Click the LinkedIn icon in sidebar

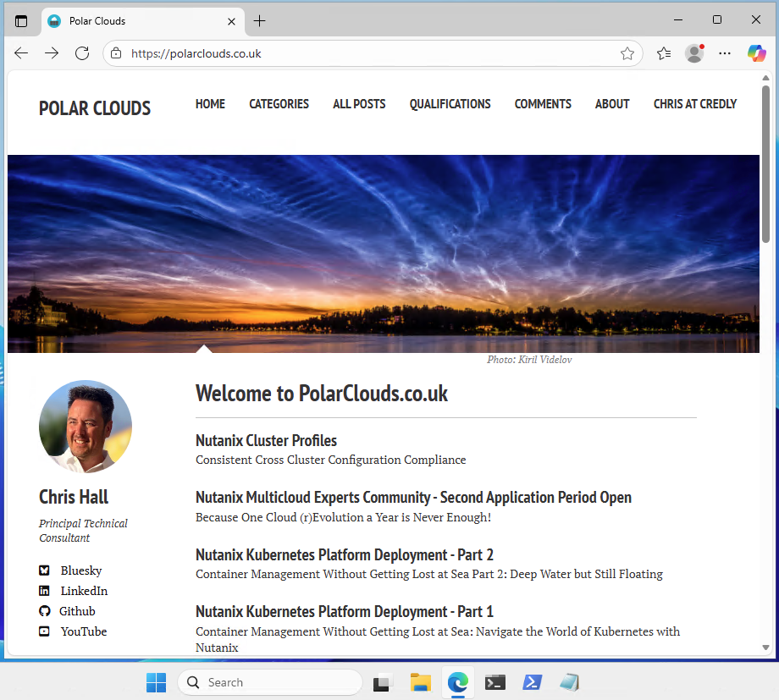(44, 591)
